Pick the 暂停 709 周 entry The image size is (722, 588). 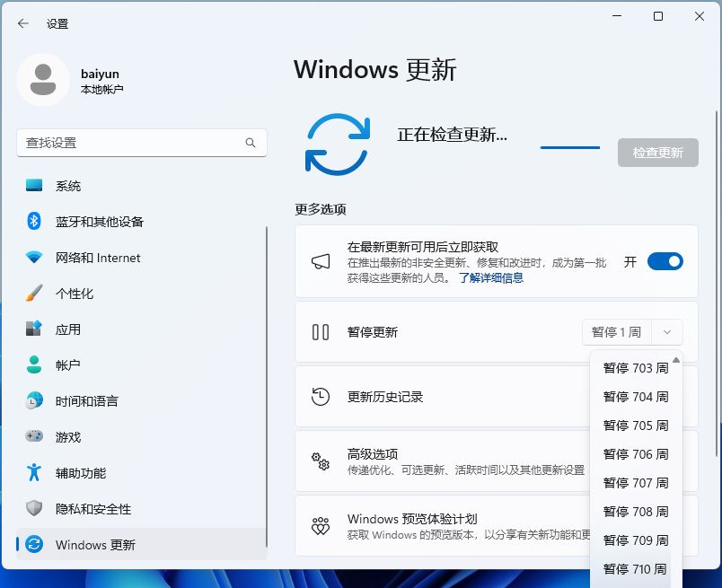point(636,540)
